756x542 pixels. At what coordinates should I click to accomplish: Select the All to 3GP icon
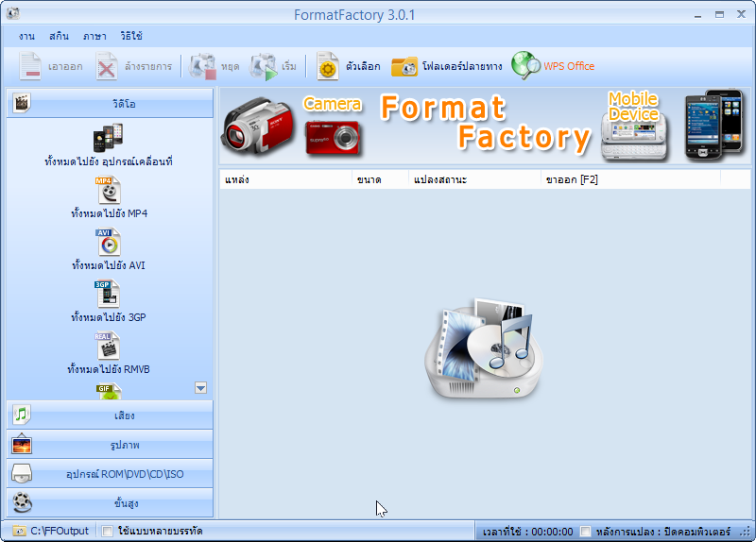tap(107, 294)
